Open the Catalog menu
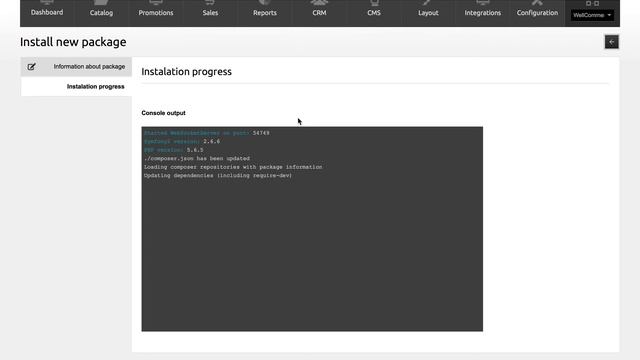The image size is (640, 360). click(101, 12)
